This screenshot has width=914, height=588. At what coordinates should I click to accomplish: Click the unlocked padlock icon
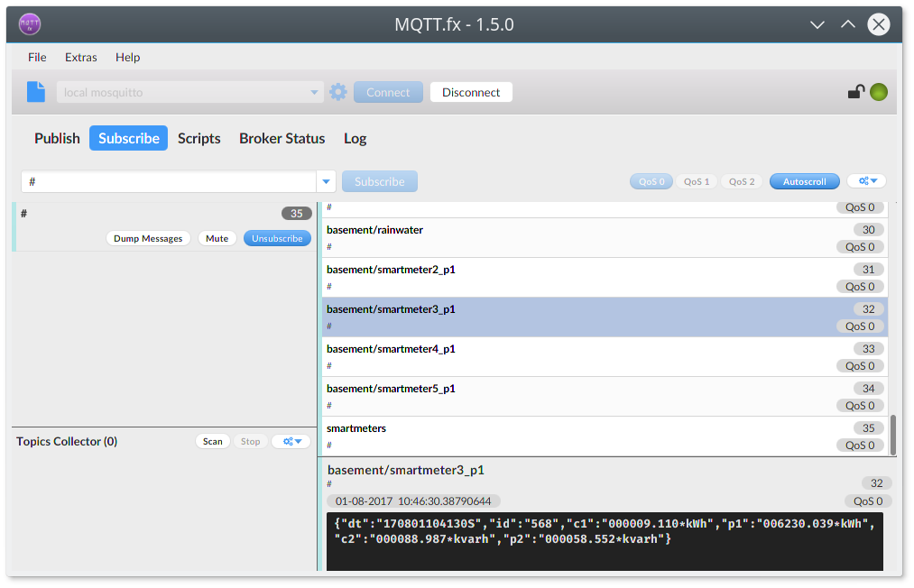tap(855, 91)
